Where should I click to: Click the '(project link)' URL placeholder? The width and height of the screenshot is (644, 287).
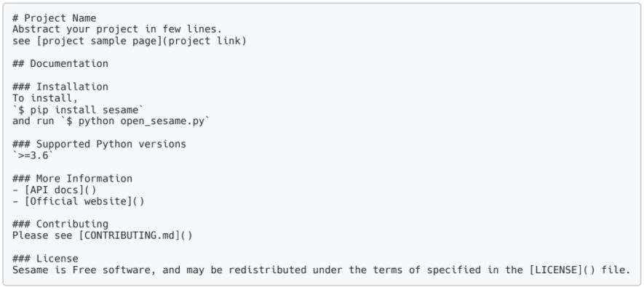point(205,41)
